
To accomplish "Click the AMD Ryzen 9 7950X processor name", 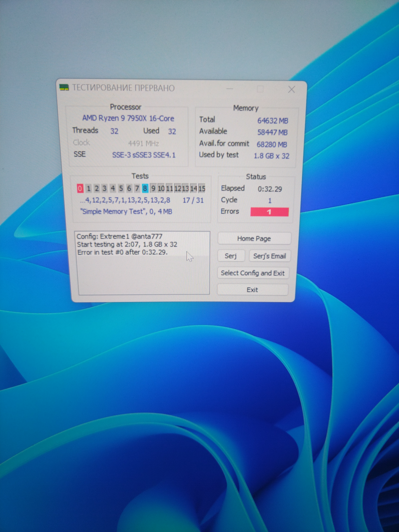I will coord(128,118).
